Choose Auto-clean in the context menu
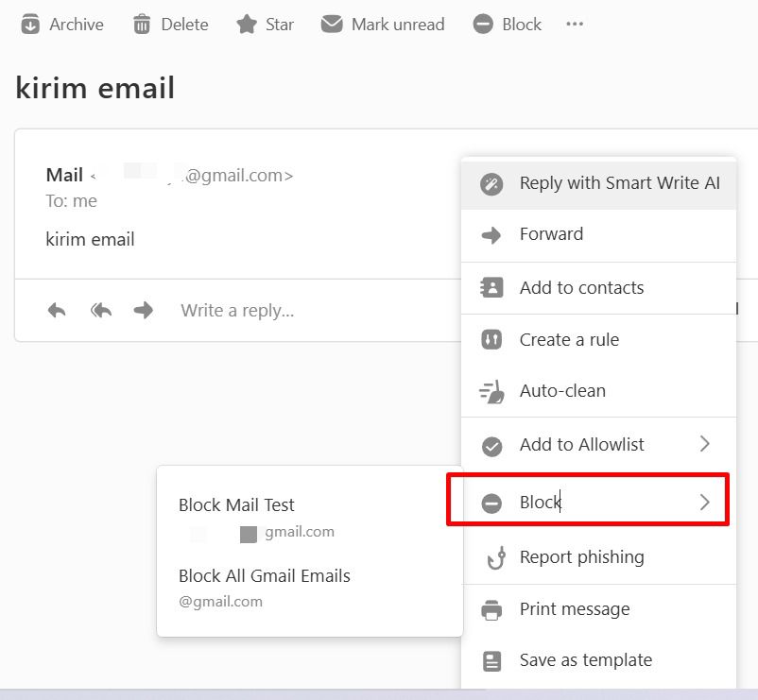 [563, 390]
